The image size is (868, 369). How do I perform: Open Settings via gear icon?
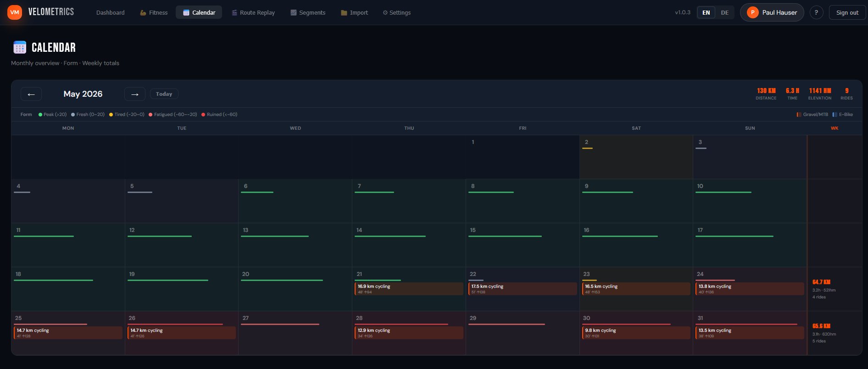385,13
